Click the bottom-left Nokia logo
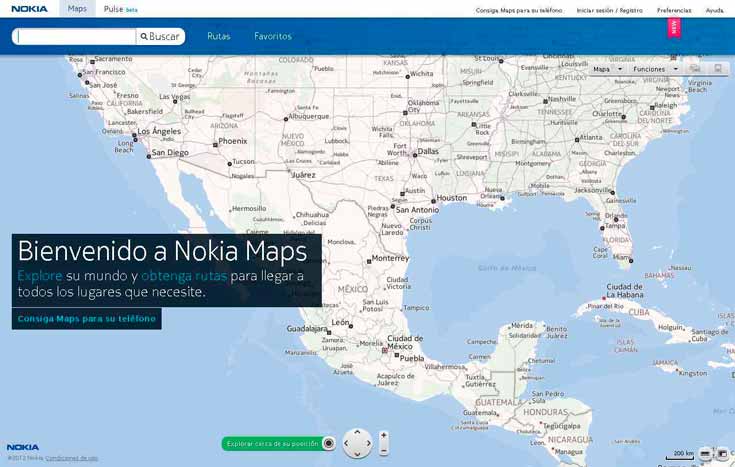 point(23,447)
